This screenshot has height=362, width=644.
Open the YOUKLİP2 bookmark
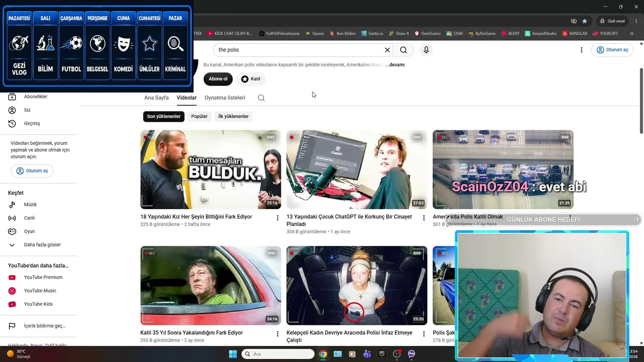605,34
